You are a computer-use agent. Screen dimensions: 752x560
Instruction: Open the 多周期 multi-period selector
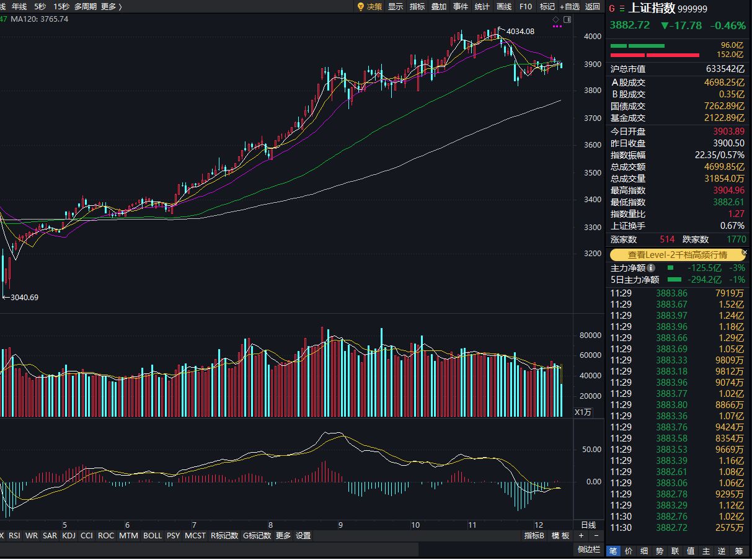[85, 6]
